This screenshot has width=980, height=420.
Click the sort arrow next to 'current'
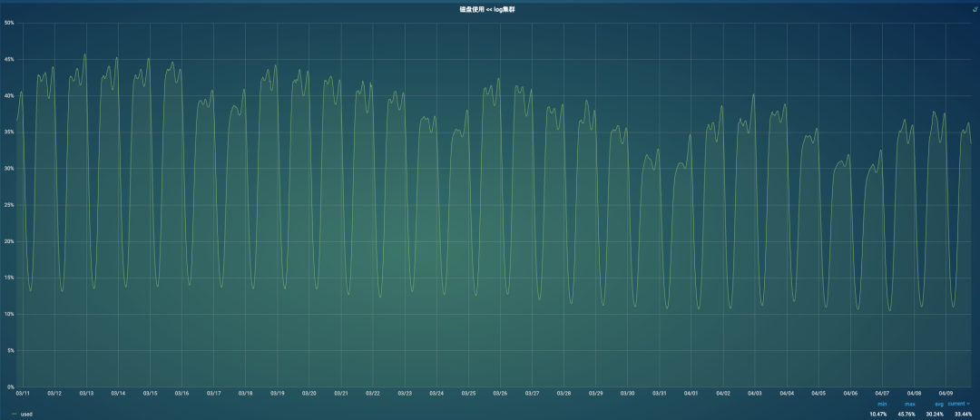pos(969,404)
